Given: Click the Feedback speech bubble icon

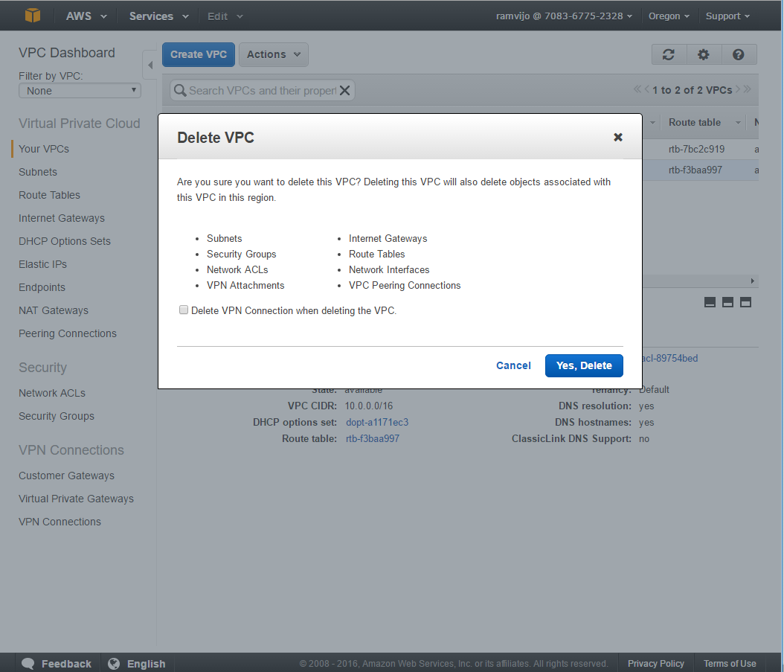Looking at the screenshot, I should click(28, 663).
